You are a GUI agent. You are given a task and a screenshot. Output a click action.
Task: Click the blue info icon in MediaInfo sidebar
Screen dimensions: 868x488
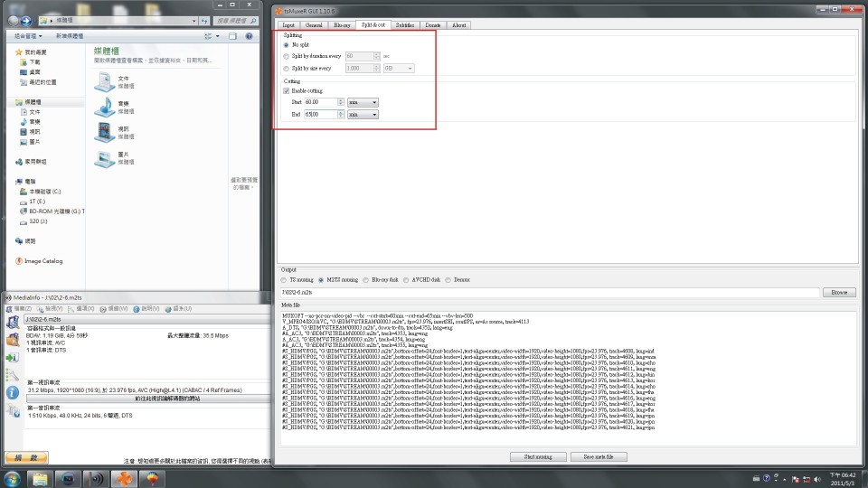coord(12,393)
